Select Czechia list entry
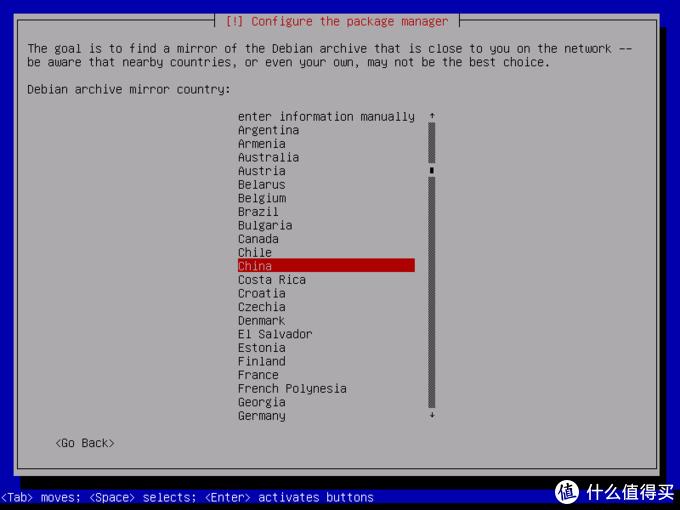Screen dimensions: 680x510 coord(262,307)
